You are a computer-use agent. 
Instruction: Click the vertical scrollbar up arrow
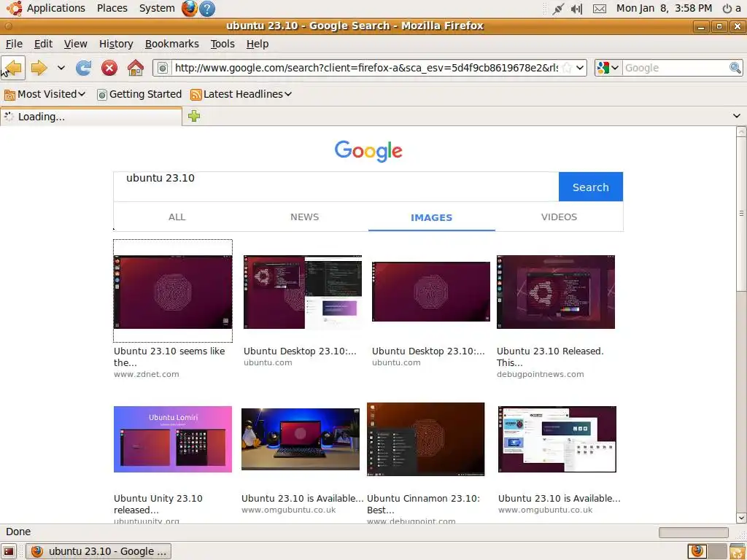[741, 132]
